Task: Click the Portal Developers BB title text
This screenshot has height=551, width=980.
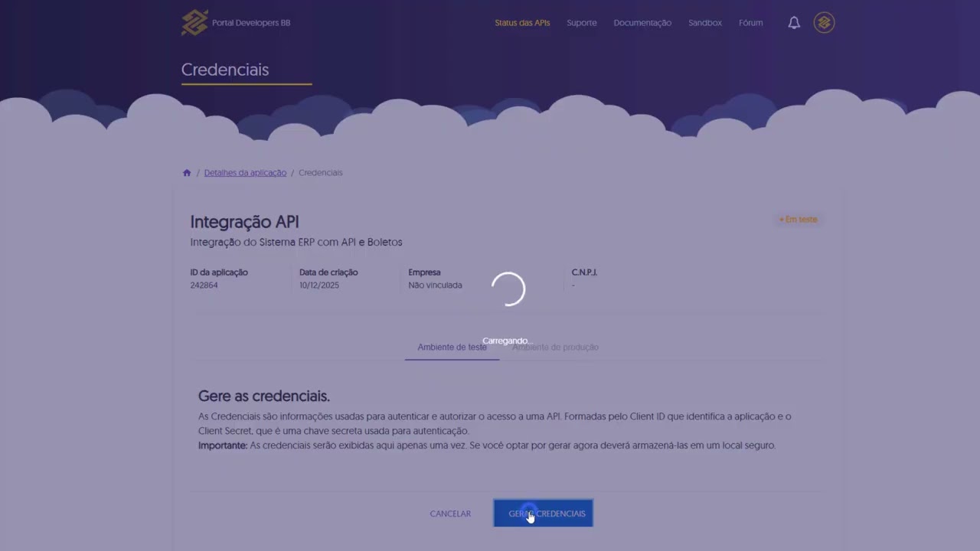Action: coord(251,23)
